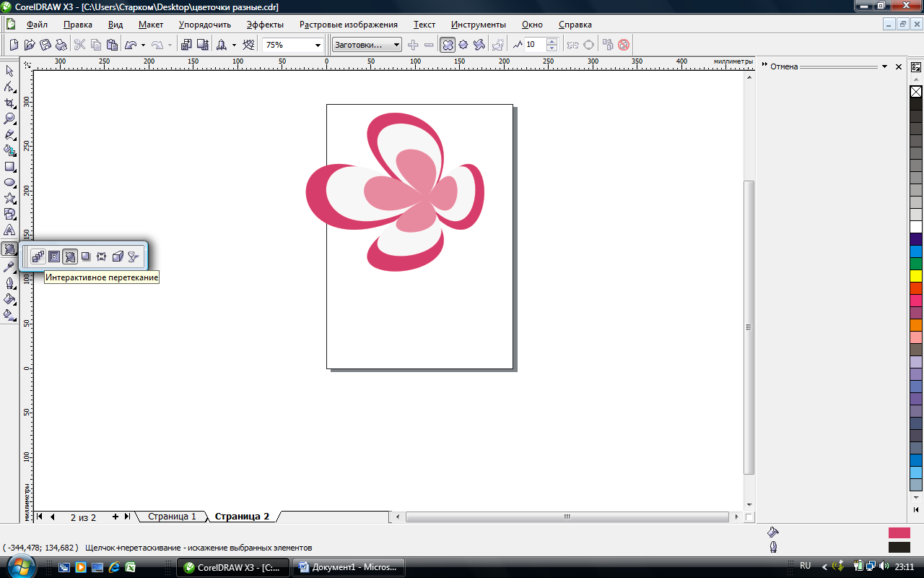The width and height of the screenshot is (924, 578).
Task: Open the Отмена docker options arrow
Action: click(884, 66)
